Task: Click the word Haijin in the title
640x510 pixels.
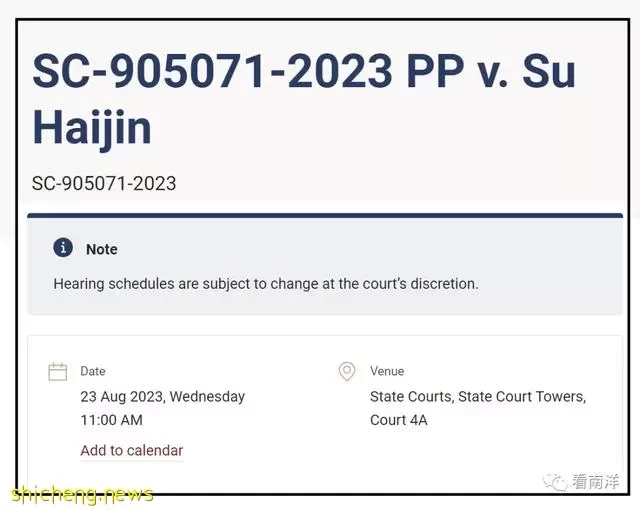Action: (x=92, y=129)
